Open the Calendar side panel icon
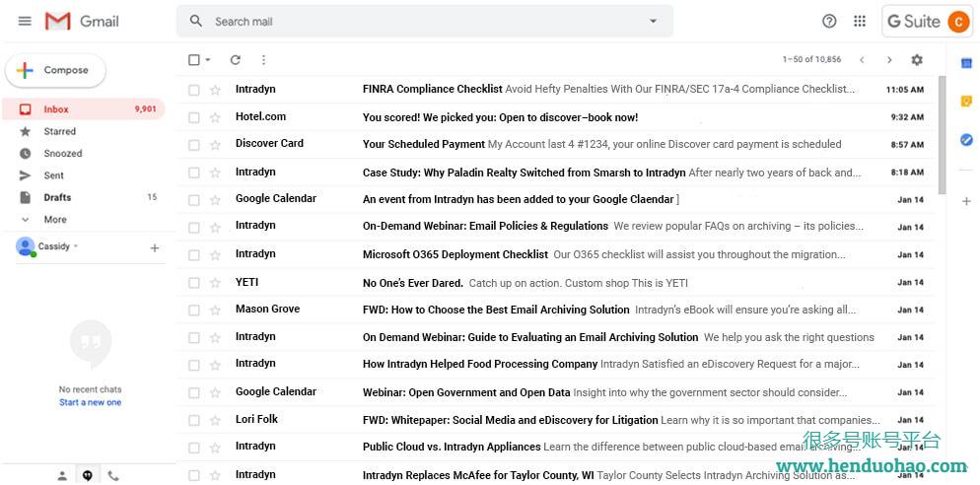The image size is (980, 485). 966,63
